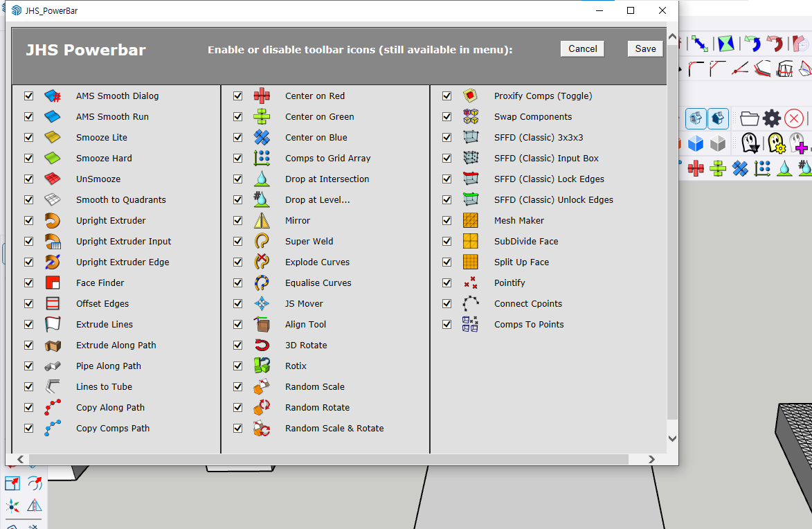The image size is (812, 529).
Task: Click the Cancel button
Action: point(583,48)
